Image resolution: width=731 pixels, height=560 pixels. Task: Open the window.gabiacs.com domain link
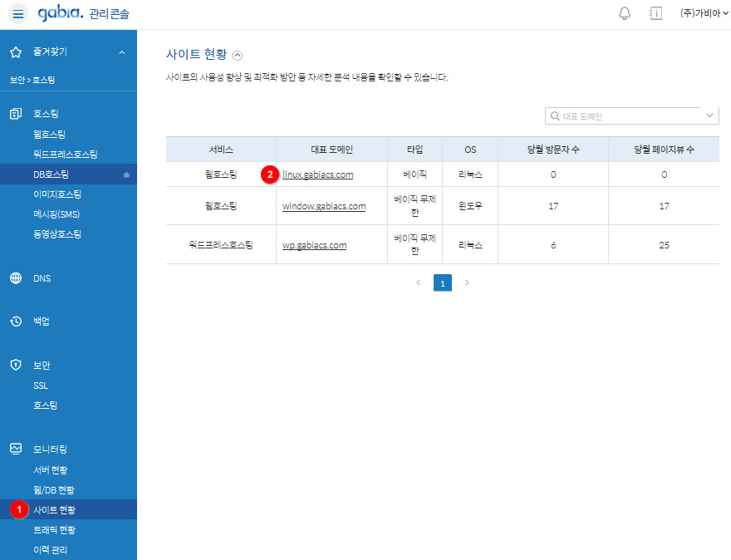coord(324,206)
